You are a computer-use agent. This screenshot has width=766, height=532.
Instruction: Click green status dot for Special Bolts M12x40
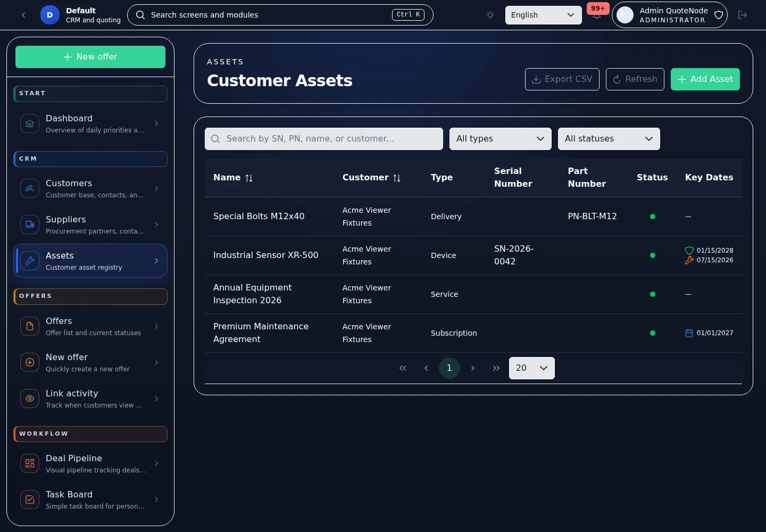pyautogui.click(x=653, y=217)
